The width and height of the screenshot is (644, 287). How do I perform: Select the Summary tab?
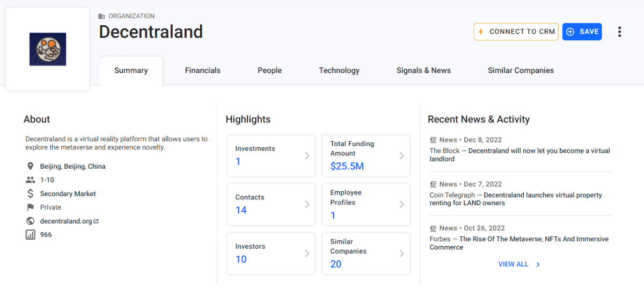[x=131, y=70]
